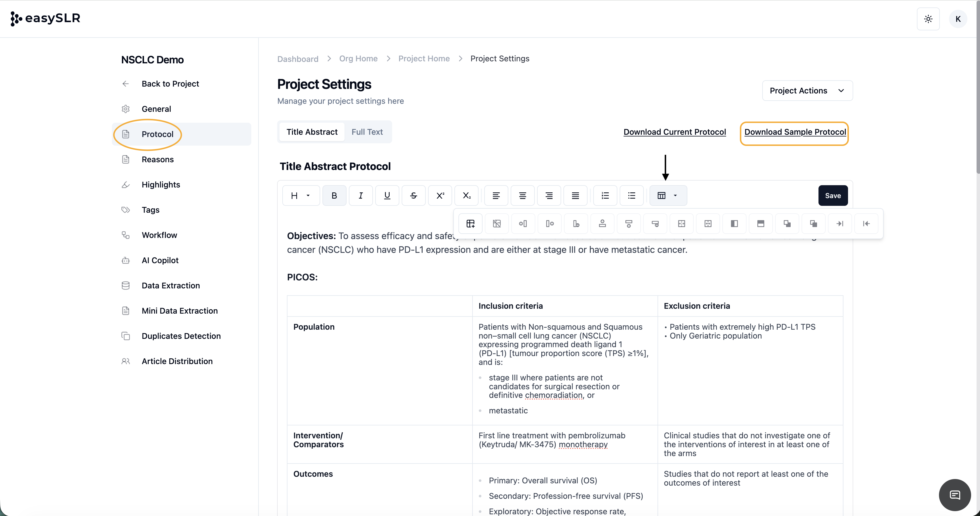
Task: Apply subscript formatting
Action: [466, 196]
